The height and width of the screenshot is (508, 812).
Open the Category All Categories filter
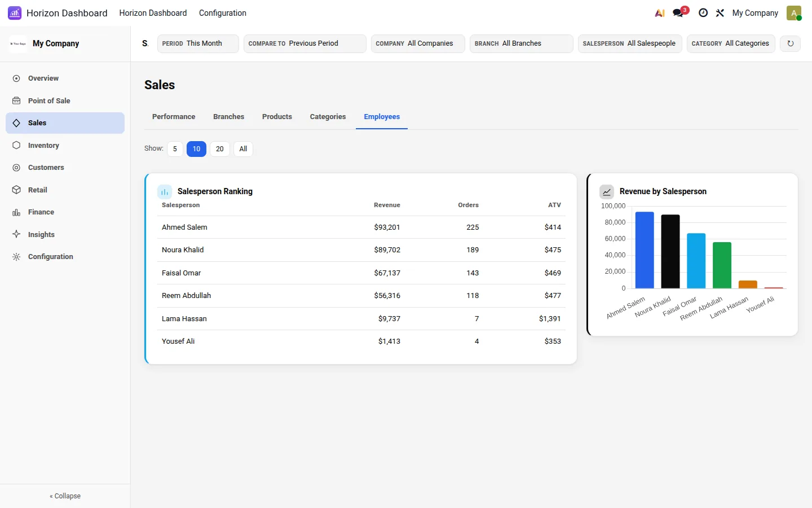(731, 43)
